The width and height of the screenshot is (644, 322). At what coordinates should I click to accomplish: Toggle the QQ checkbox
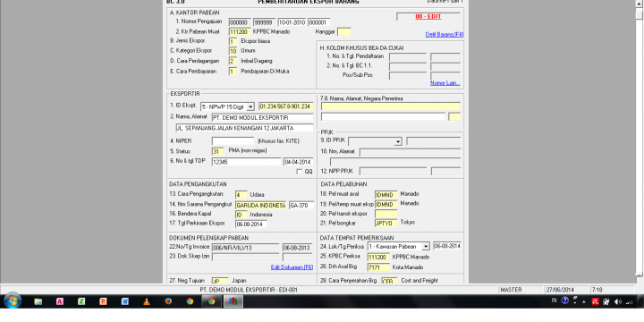(299, 172)
